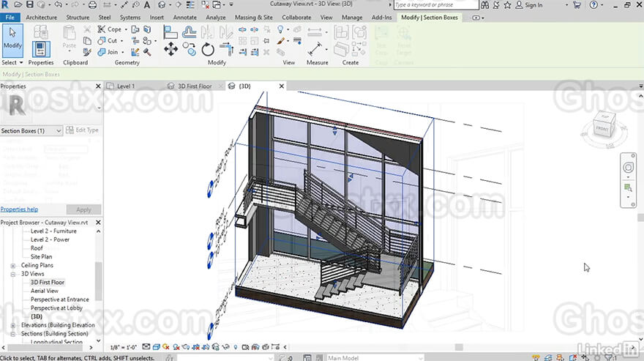Click the Print icon
The width and height of the screenshot is (644, 361).
tap(92, 5)
